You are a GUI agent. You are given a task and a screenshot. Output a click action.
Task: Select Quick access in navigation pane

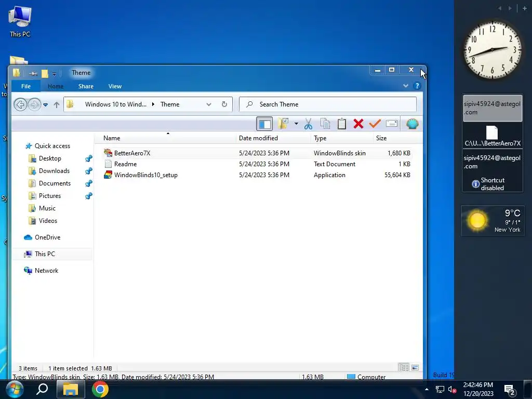click(52, 146)
